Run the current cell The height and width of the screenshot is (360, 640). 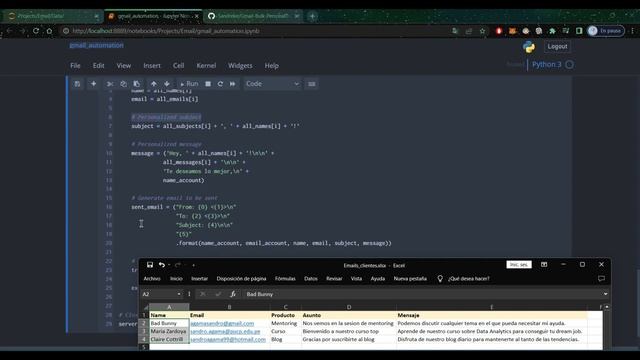[189, 84]
